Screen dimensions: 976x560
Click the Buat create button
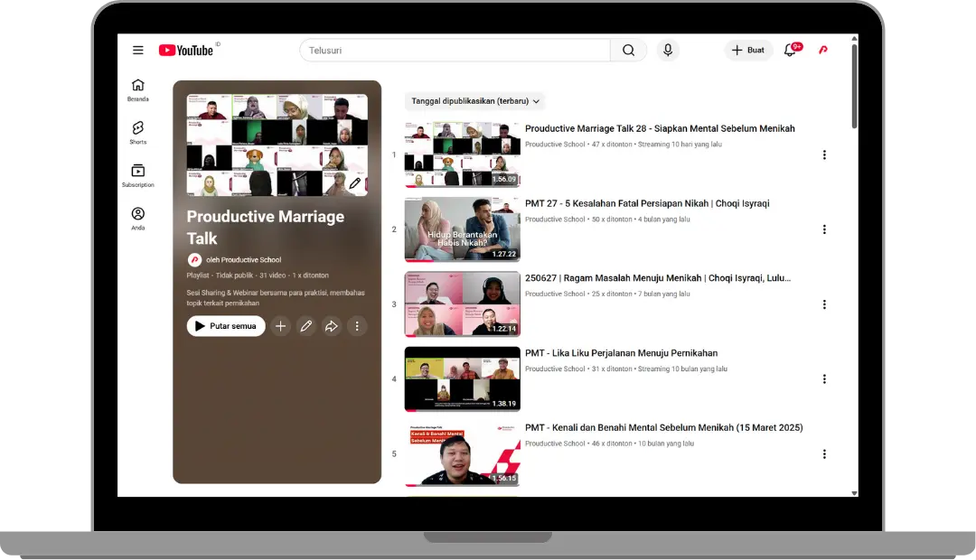click(x=748, y=51)
